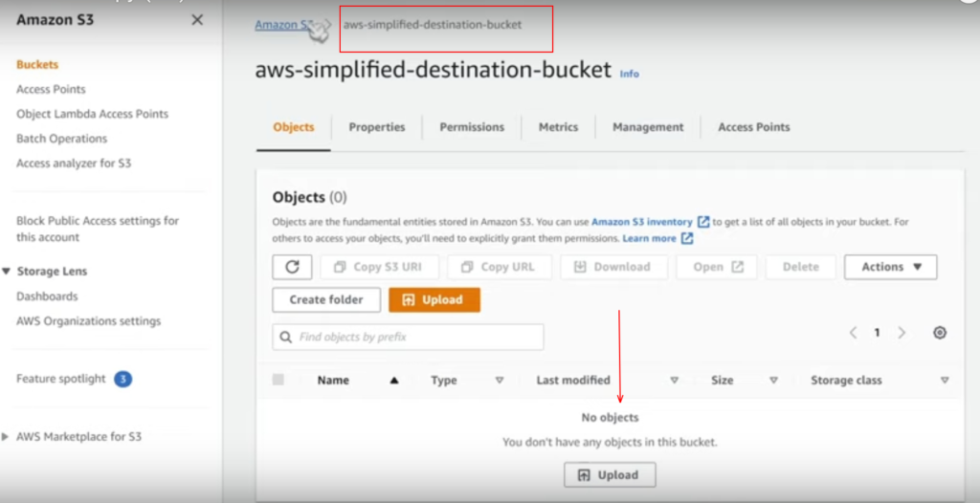Open Access analyzer for S3

(74, 164)
